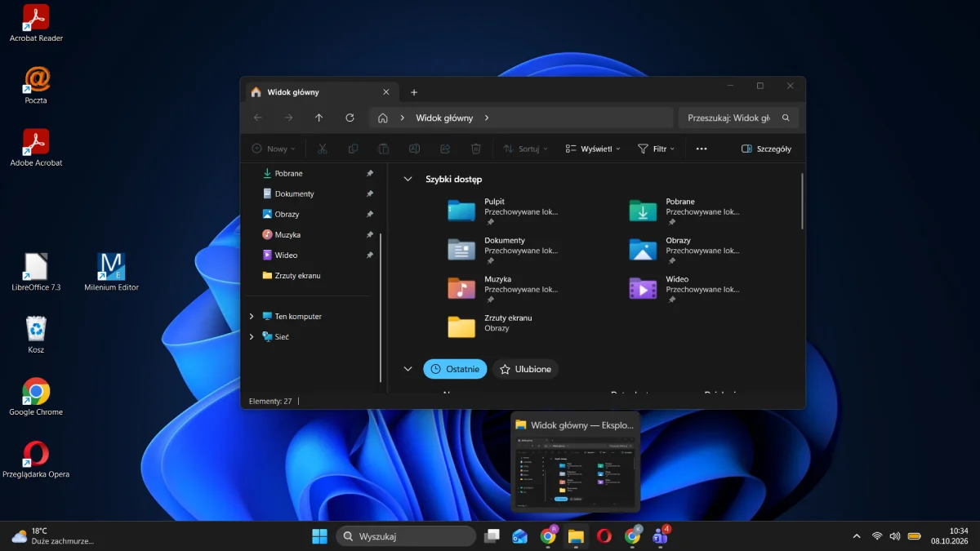980x551 pixels.
Task: Click the Share icon in toolbar
Action: 445,149
